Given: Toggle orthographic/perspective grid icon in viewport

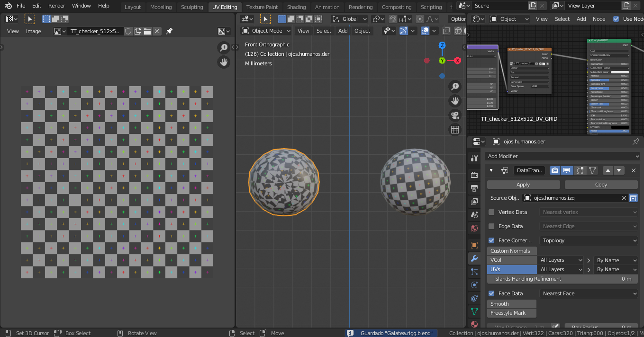Looking at the screenshot, I should [x=455, y=129].
